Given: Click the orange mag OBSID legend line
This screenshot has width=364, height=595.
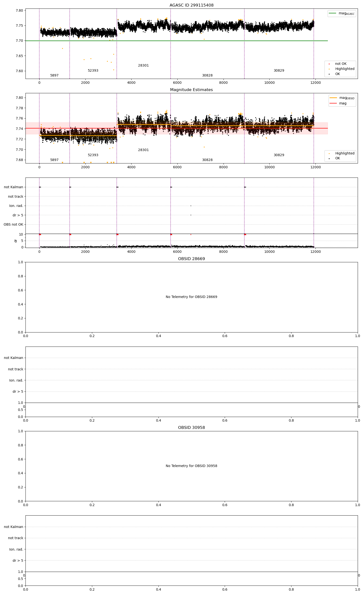Looking at the screenshot, I should [333, 98].
